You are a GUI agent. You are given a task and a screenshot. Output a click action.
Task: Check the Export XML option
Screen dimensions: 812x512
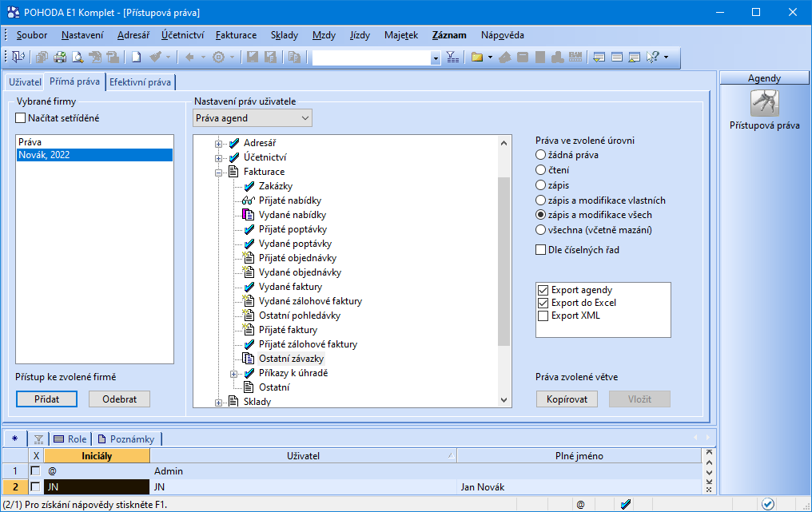coord(543,316)
